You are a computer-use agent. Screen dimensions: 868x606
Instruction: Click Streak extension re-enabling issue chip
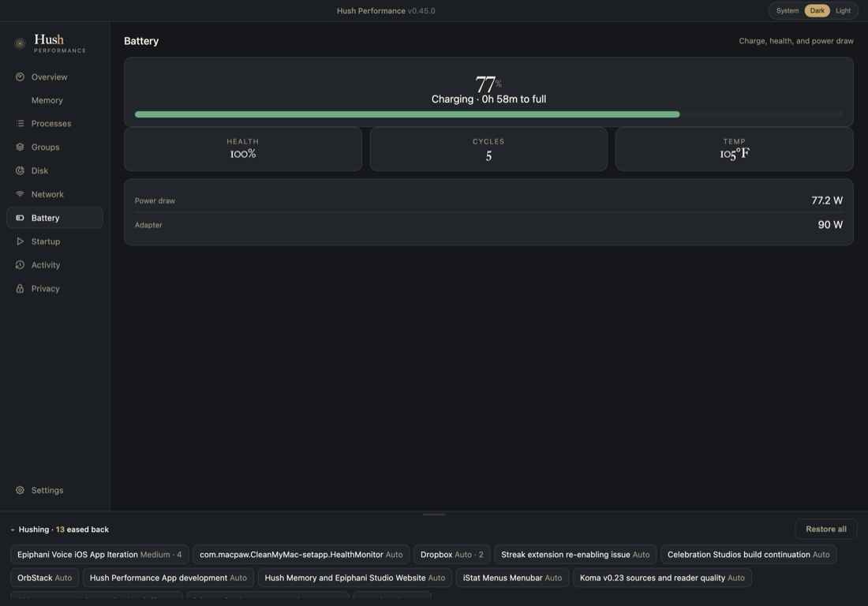point(575,555)
